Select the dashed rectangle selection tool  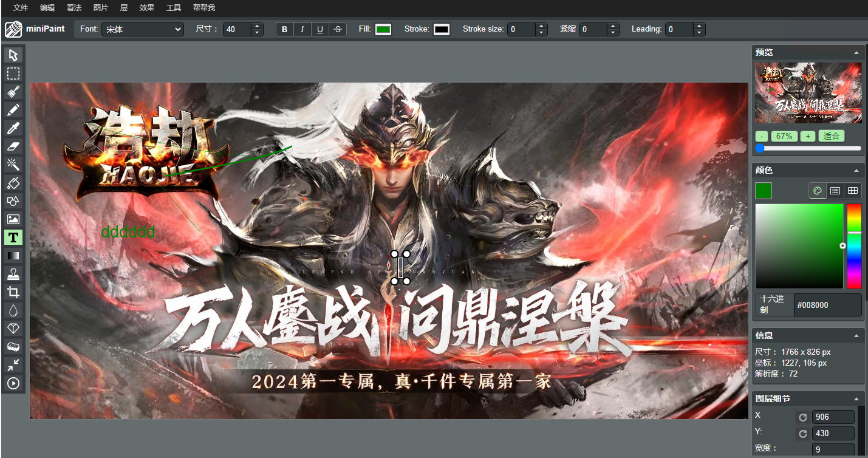(x=13, y=73)
